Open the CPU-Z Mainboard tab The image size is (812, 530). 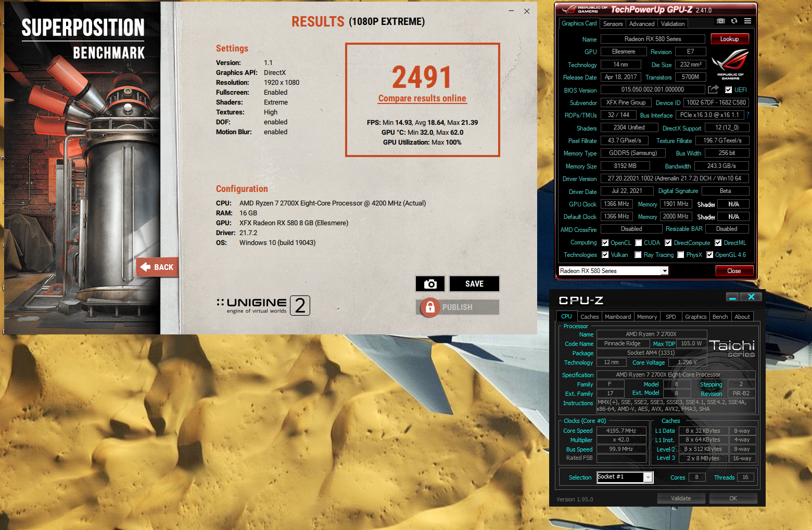click(618, 317)
